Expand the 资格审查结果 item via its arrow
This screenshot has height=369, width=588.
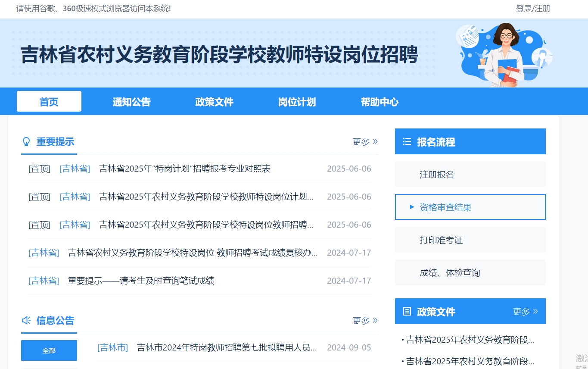pyautogui.click(x=412, y=207)
